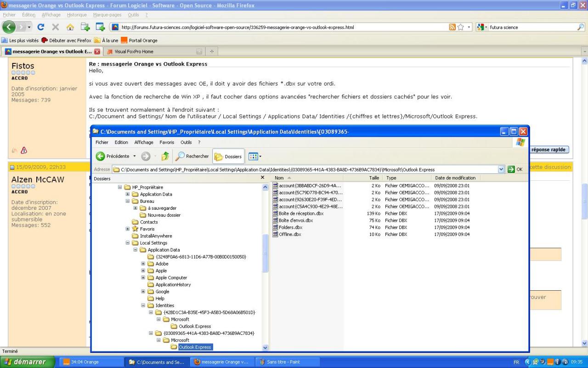The image size is (588, 368).
Task: Collapse the Local Settings tree node
Action: coord(128,243)
